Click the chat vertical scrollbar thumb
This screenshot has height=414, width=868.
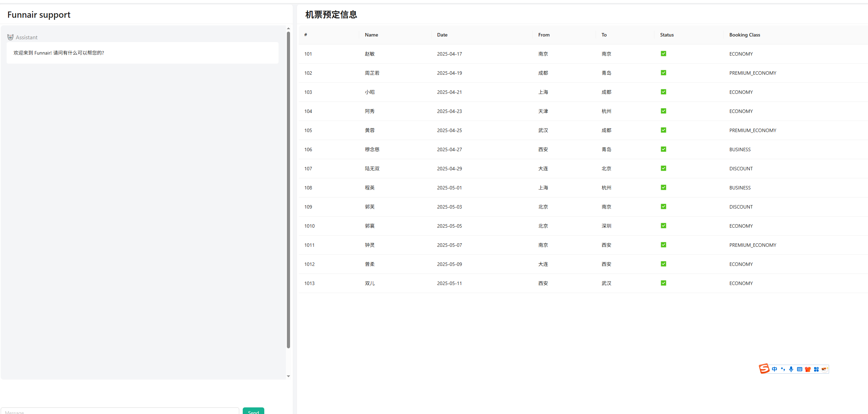[288, 189]
